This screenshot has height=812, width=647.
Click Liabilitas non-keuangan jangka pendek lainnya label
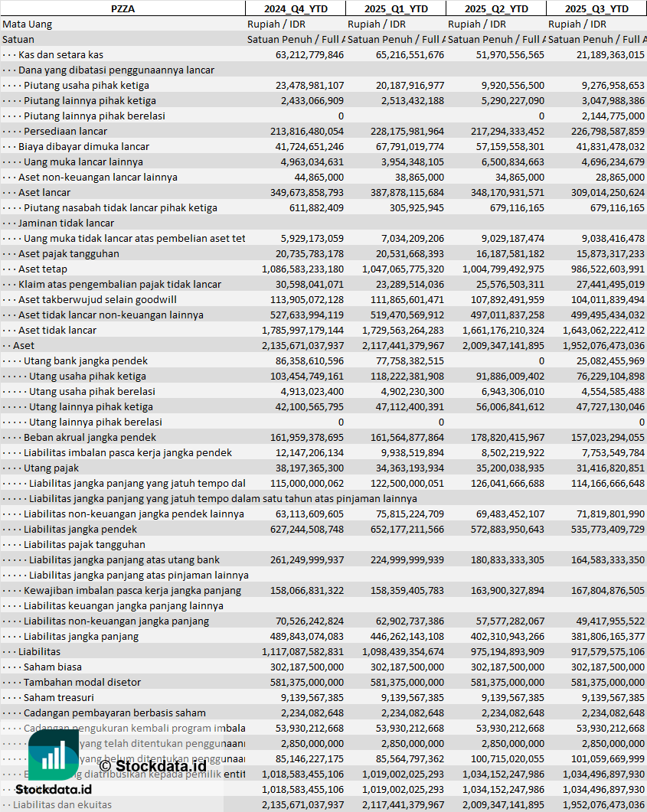click(x=134, y=514)
